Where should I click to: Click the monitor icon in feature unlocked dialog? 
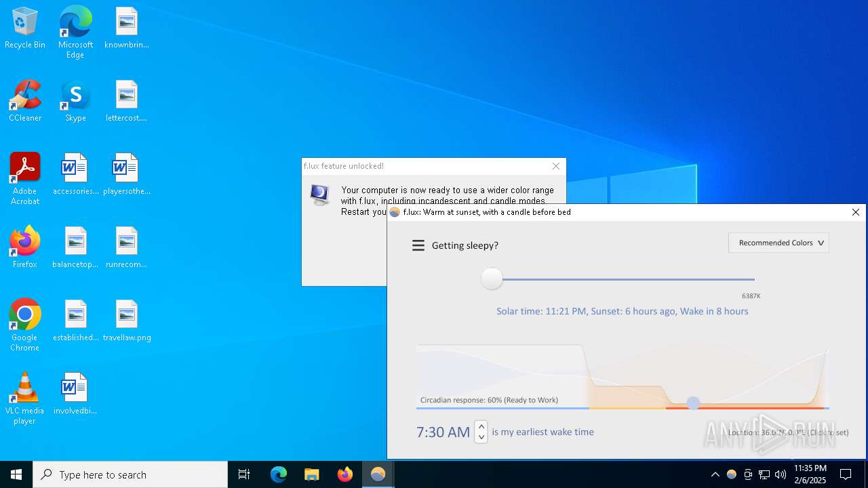pyautogui.click(x=319, y=195)
